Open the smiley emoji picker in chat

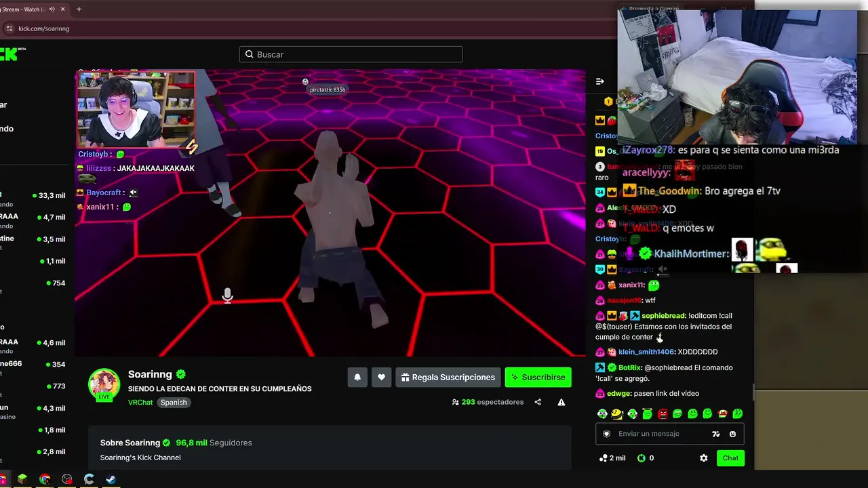(732, 434)
